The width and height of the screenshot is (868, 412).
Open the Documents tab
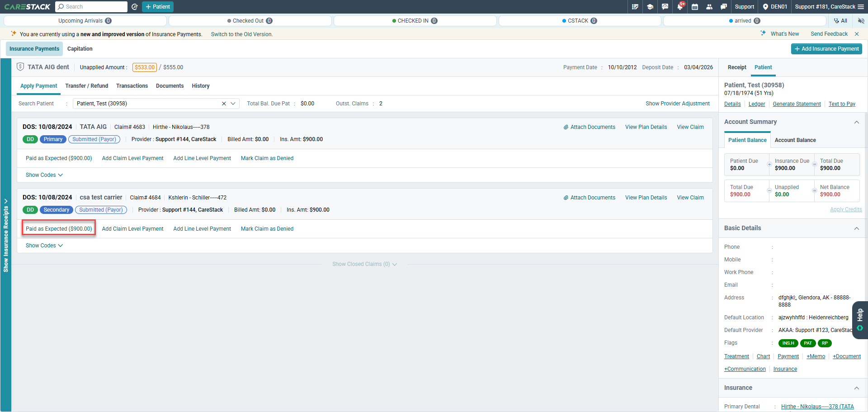click(170, 86)
